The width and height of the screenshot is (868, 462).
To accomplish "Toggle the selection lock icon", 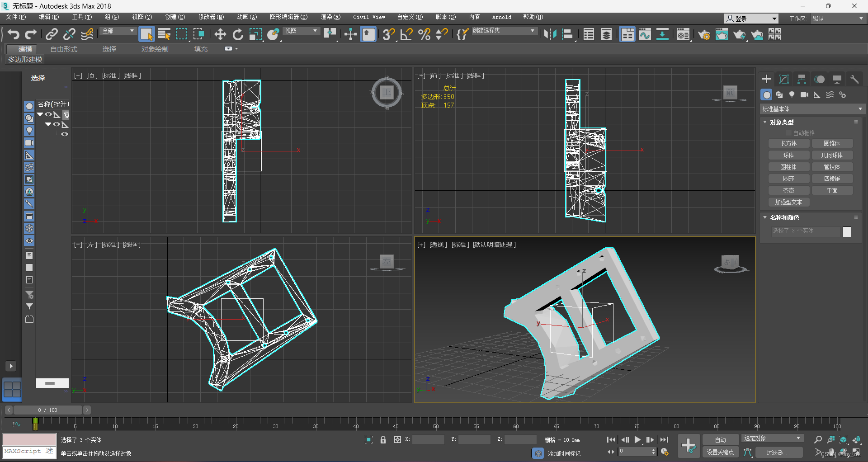I will pyautogui.click(x=383, y=440).
